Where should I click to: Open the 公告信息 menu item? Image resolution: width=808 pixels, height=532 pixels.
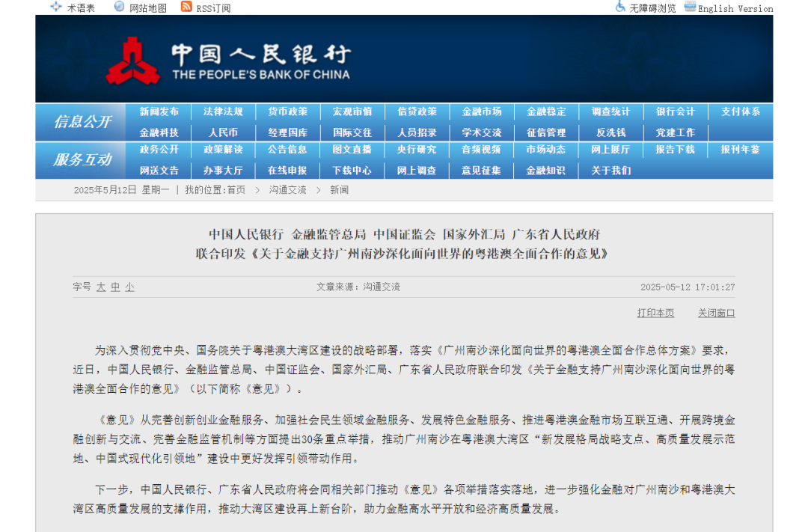pyautogui.click(x=287, y=150)
